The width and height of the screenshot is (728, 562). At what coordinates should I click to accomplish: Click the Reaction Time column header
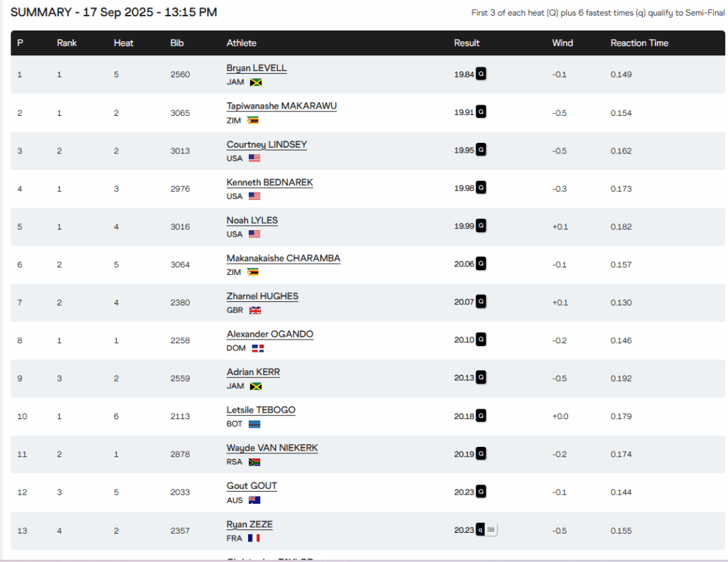click(639, 43)
